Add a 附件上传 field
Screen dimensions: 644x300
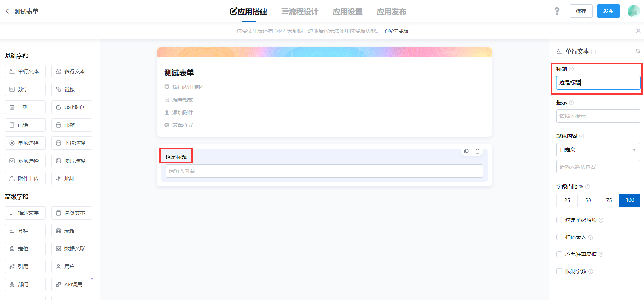25,179
